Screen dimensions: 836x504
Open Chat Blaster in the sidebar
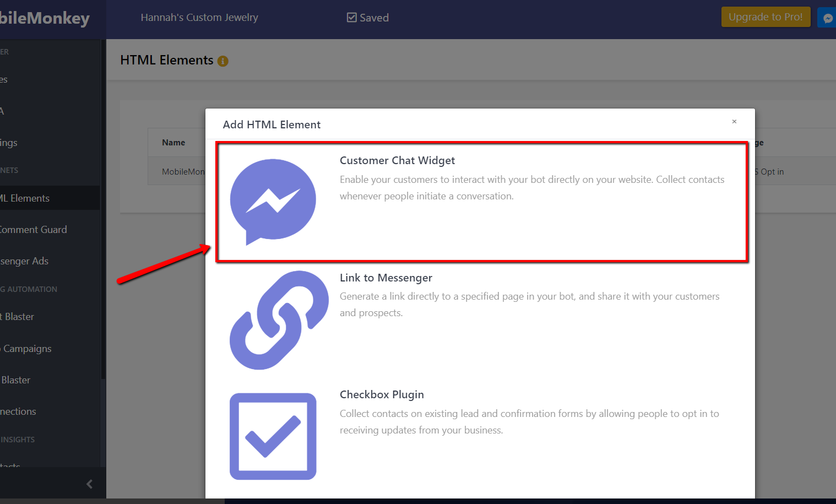pyautogui.click(x=18, y=317)
